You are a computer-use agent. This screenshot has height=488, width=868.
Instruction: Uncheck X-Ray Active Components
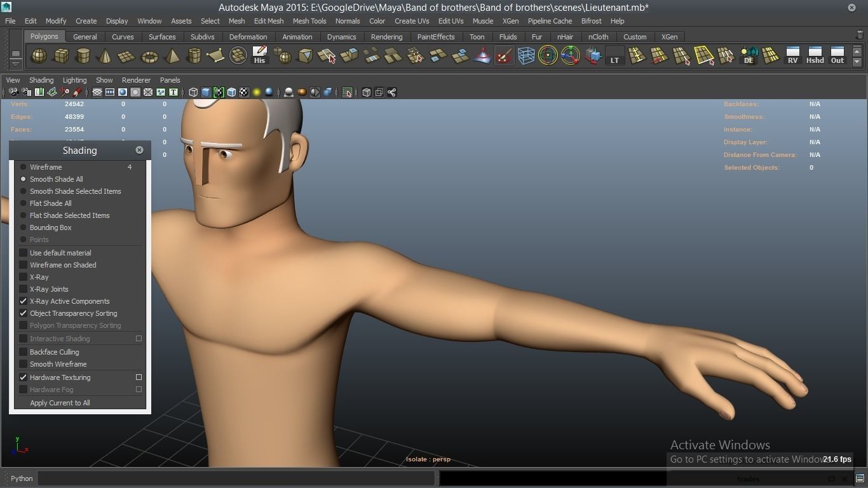24,301
